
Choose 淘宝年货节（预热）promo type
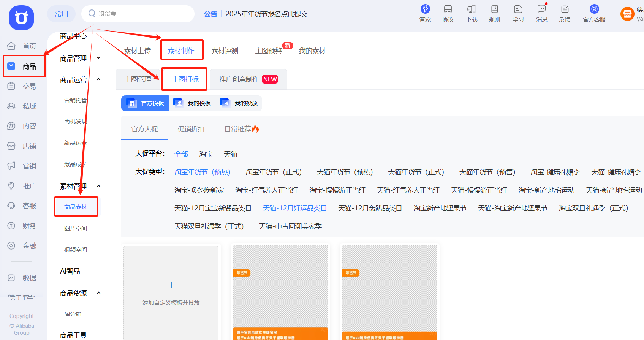pyautogui.click(x=203, y=172)
